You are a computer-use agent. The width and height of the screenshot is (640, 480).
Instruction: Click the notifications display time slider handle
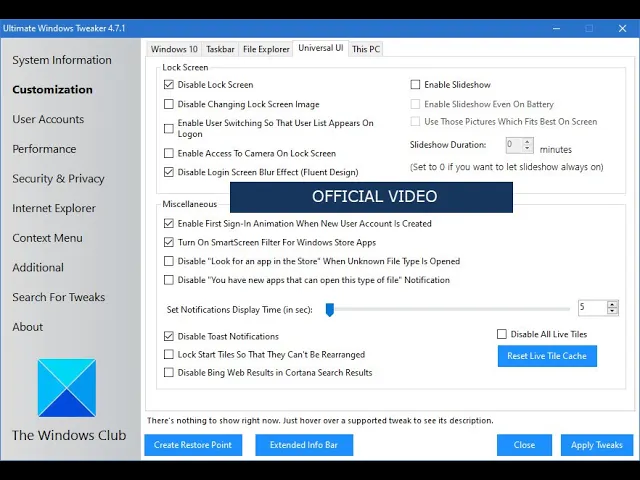pos(330,310)
